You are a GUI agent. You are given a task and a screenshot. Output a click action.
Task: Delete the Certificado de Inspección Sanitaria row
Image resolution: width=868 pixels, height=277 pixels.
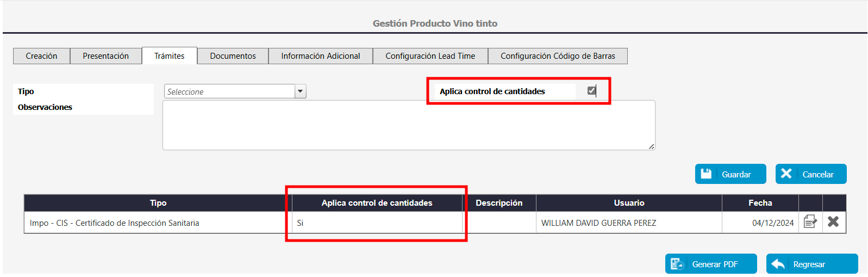[x=833, y=221]
